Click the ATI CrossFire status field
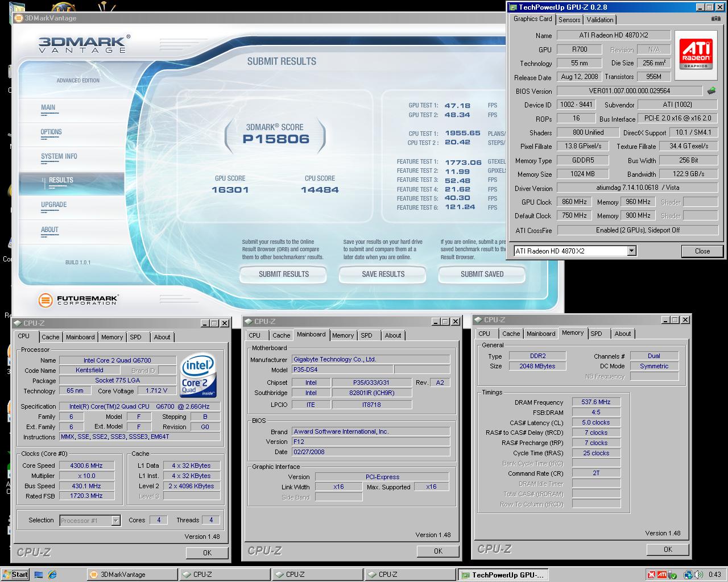 [637, 230]
